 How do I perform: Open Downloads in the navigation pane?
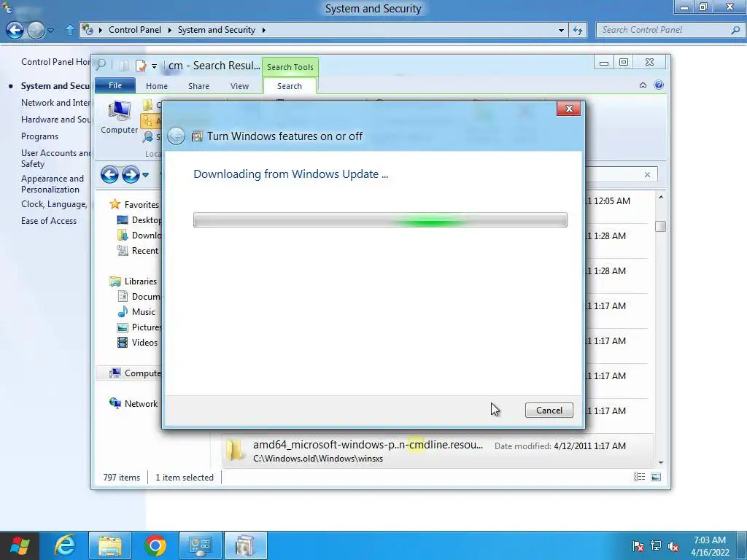139,236
